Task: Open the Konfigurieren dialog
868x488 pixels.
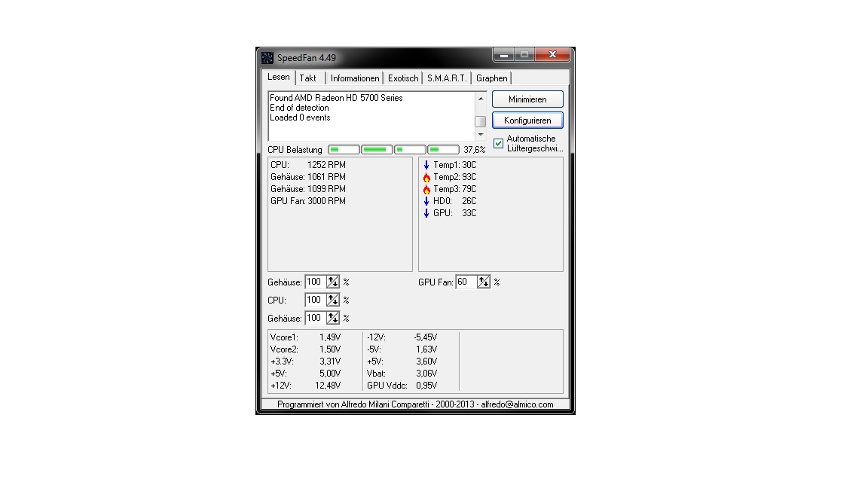Action: [x=527, y=120]
